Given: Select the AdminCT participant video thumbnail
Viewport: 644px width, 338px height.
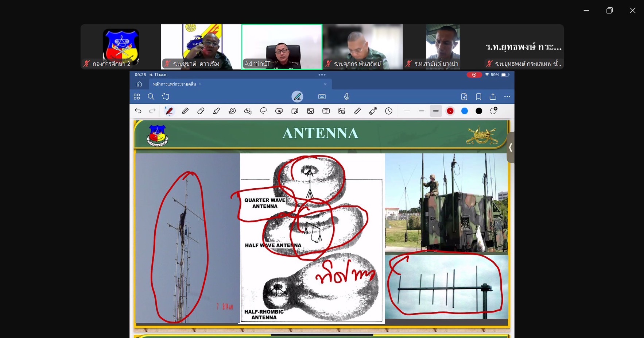Looking at the screenshot, I should tap(282, 46).
